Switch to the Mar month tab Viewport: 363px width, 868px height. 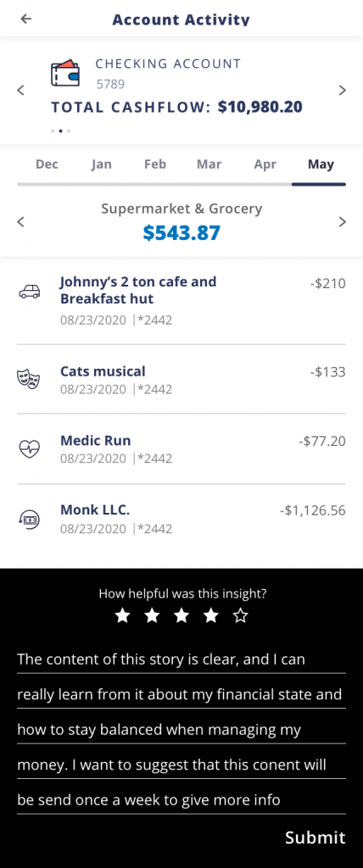pos(209,164)
